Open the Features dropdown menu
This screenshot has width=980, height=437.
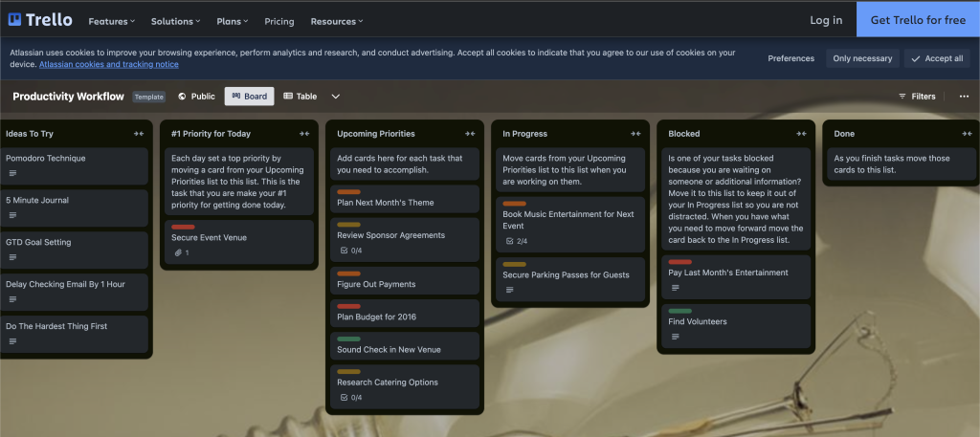pos(112,21)
